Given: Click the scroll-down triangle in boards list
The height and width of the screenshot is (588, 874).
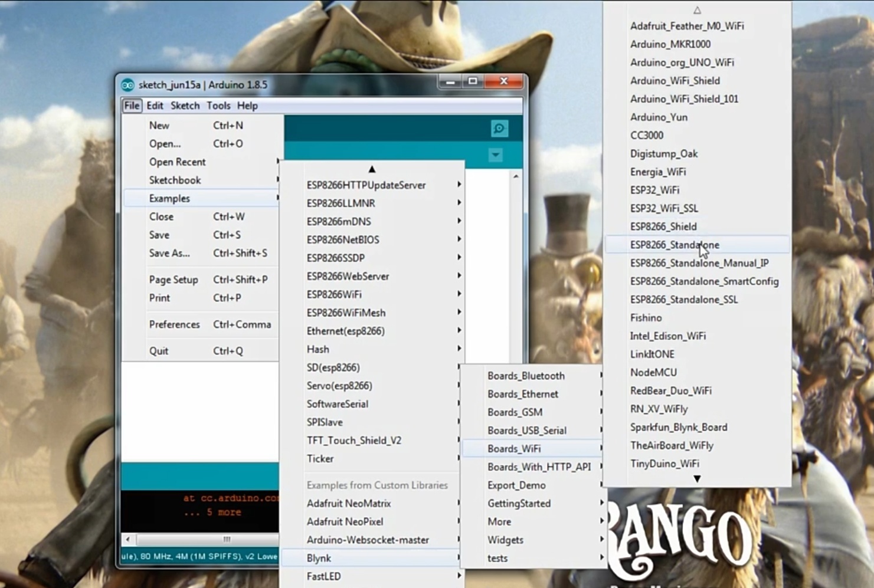Looking at the screenshot, I should tap(697, 479).
